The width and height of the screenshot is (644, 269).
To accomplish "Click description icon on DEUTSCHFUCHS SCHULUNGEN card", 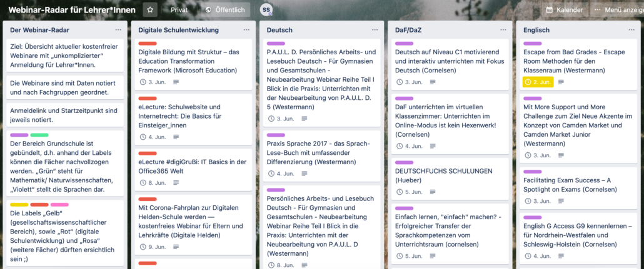I will click(x=433, y=192).
